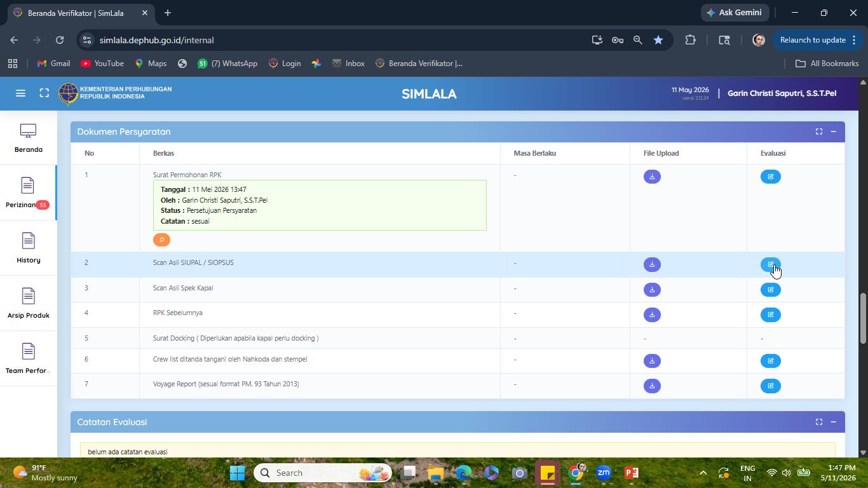Evaluate the Scan Asli Spek Kapal row

click(770, 290)
